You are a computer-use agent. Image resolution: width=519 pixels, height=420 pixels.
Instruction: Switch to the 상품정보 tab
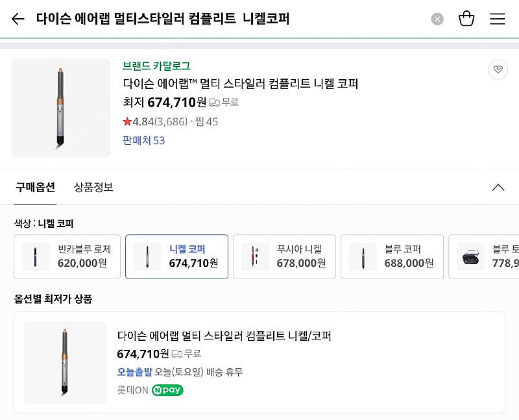point(93,187)
